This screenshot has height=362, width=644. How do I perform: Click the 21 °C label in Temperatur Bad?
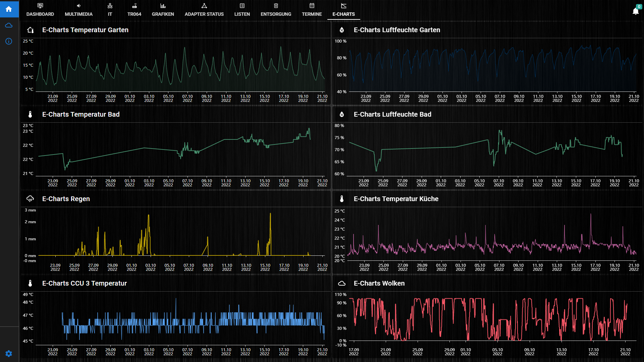28,174
